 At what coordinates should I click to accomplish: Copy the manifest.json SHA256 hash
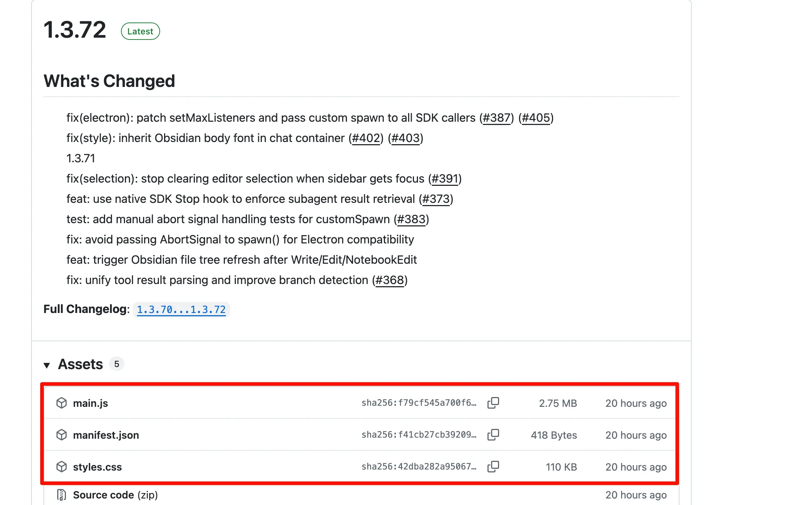[x=493, y=435]
